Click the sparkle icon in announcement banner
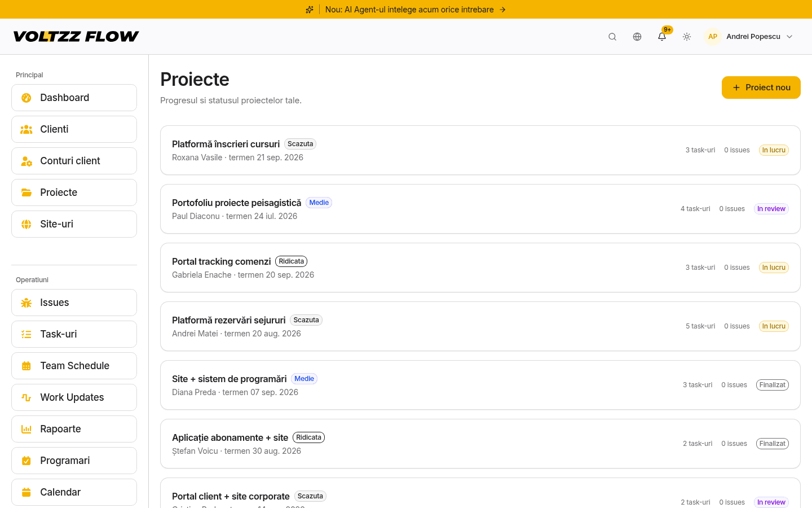Image resolution: width=812 pixels, height=508 pixels. pyautogui.click(x=310, y=10)
